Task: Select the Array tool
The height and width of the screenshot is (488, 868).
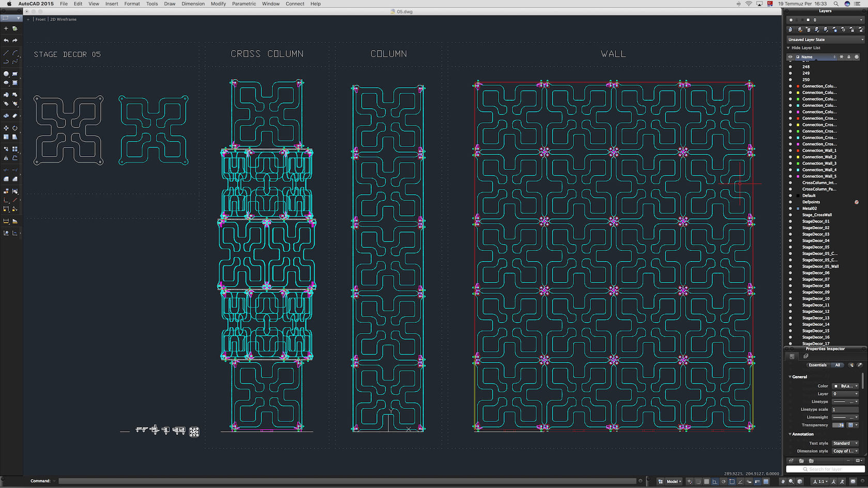Action: click(15, 149)
